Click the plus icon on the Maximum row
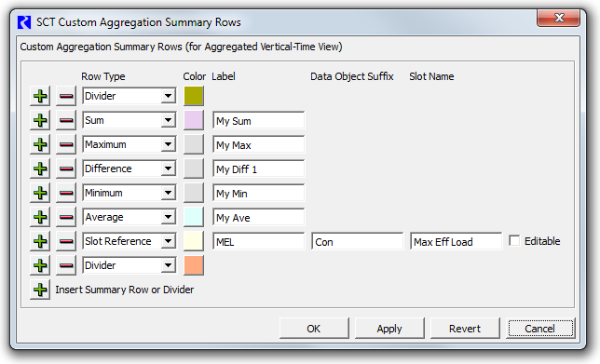 coord(40,144)
